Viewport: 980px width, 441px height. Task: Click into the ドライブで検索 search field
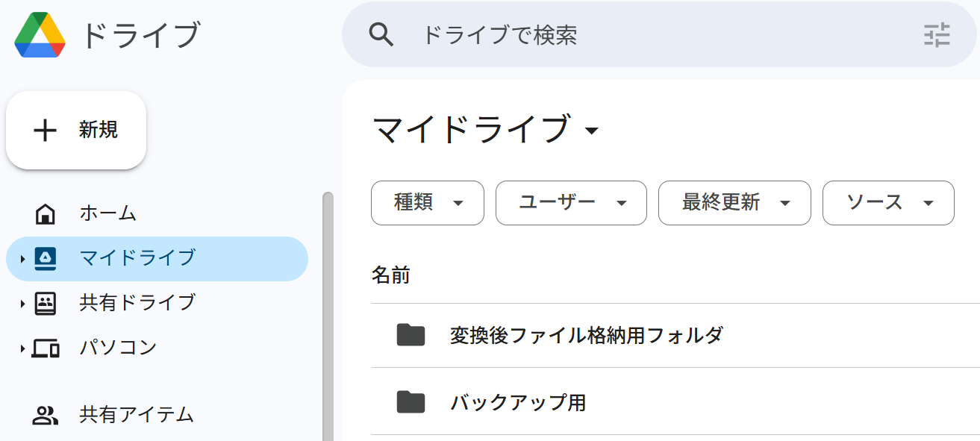point(661,35)
